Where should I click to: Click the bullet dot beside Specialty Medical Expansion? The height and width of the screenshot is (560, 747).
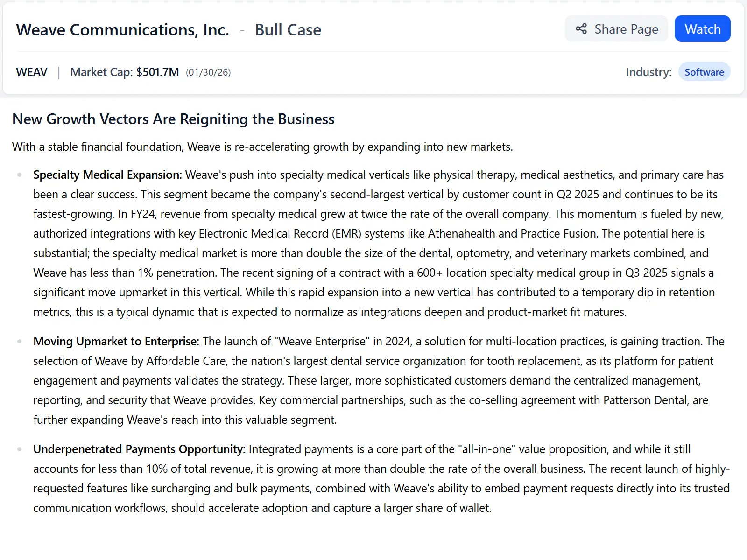point(20,175)
